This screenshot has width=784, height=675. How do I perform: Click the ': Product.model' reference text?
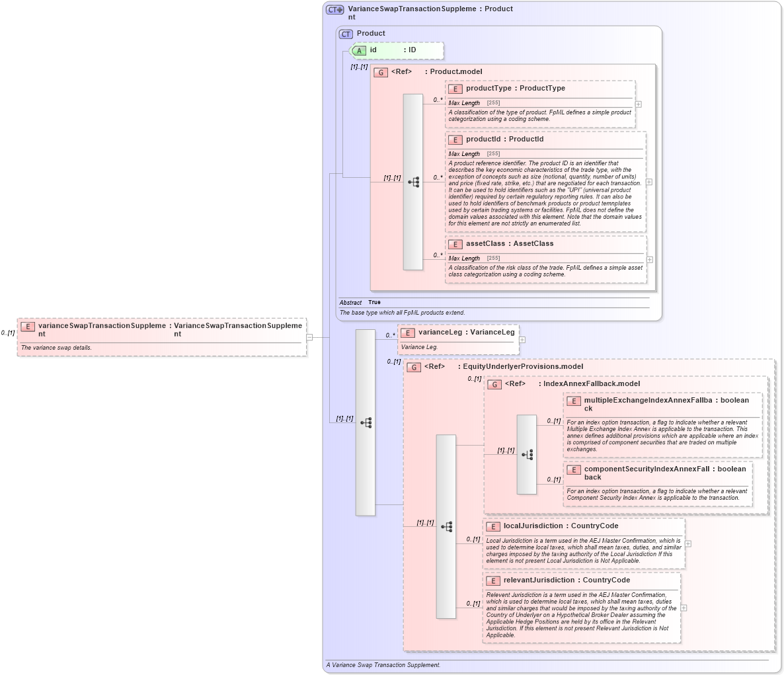[x=453, y=72]
